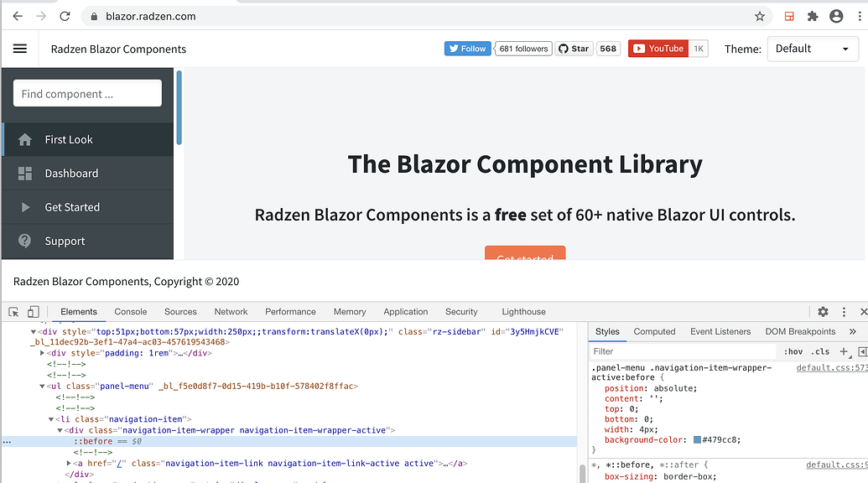
Task: Show more Styles pane tabs with chevrons
Action: tap(853, 331)
